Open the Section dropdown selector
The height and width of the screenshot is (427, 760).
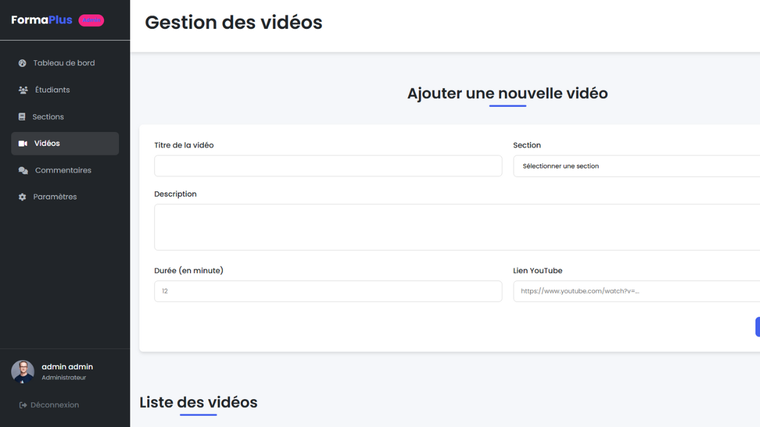click(x=637, y=166)
